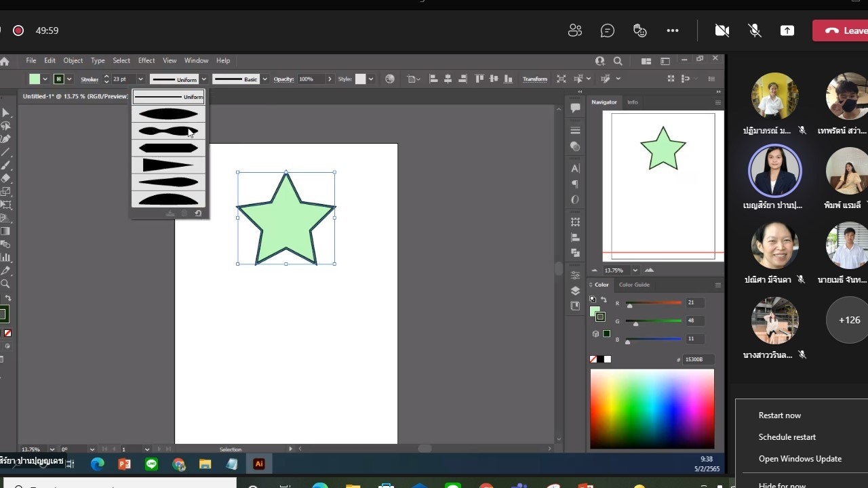Image resolution: width=868 pixels, height=488 pixels.
Task: Open the Character panel icon
Action: click(x=576, y=168)
